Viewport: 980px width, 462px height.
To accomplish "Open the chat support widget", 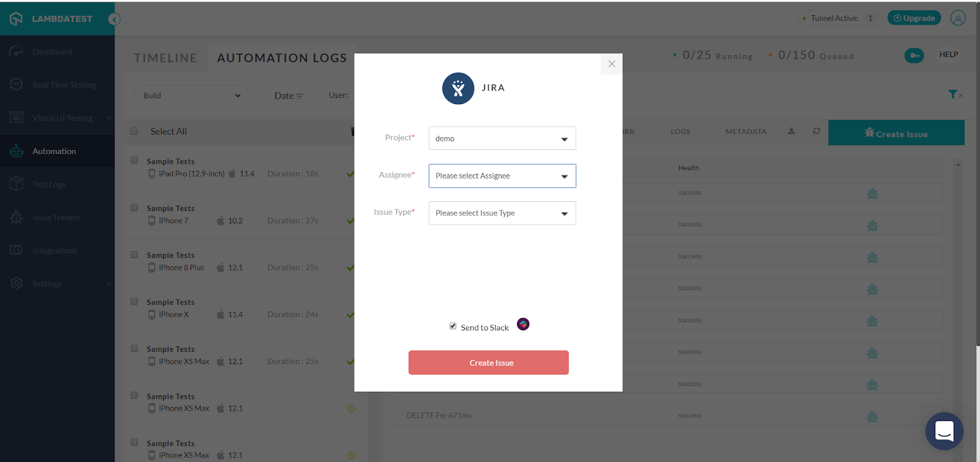I will (x=944, y=431).
